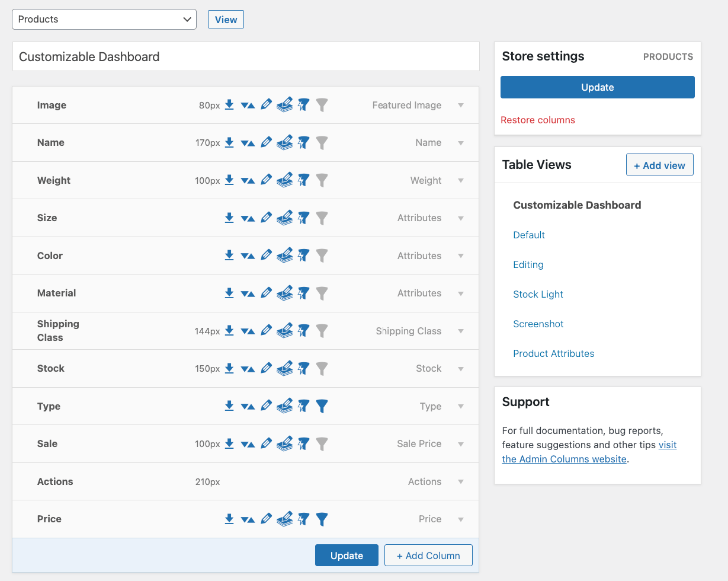Enable export icon on the Image column
Image resolution: width=728 pixels, height=581 pixels.
(229, 104)
